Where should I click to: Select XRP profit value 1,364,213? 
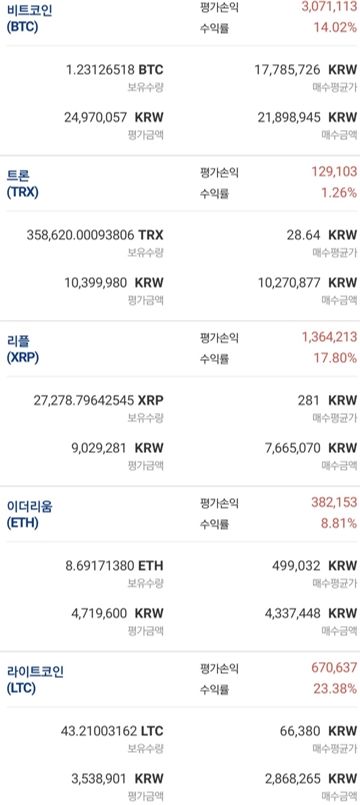(x=329, y=337)
